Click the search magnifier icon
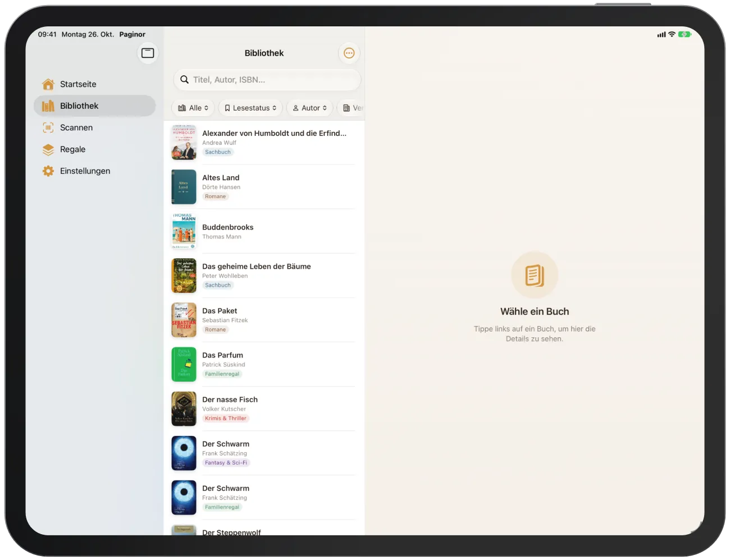730x560 pixels. [x=184, y=80]
